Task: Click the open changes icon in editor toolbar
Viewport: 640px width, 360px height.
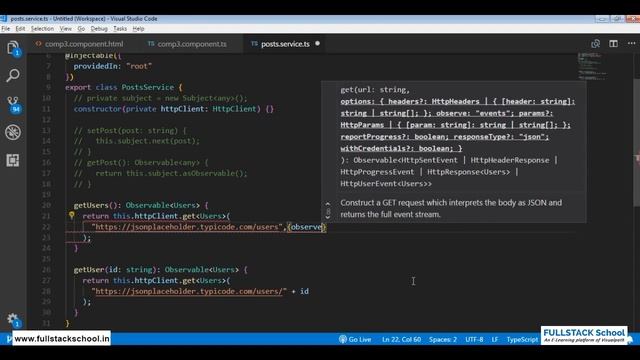Action: click(x=596, y=44)
